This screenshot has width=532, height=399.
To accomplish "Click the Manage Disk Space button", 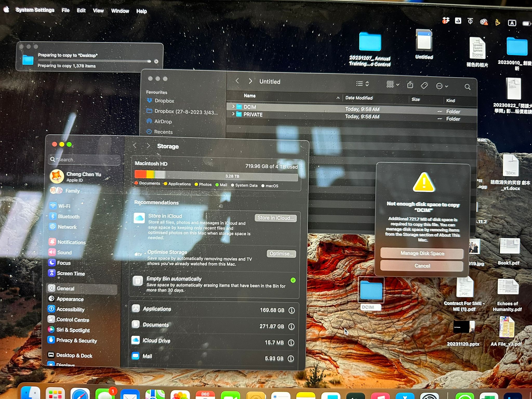I will coord(422,253).
